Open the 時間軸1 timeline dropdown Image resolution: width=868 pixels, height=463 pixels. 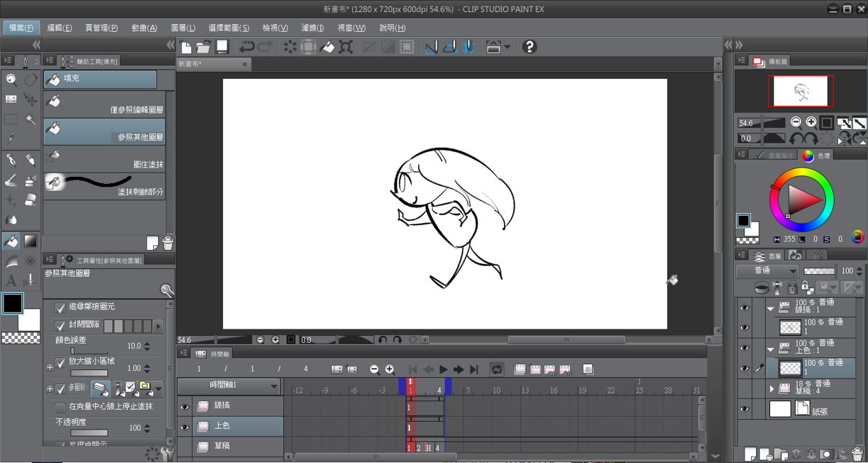pos(229,386)
